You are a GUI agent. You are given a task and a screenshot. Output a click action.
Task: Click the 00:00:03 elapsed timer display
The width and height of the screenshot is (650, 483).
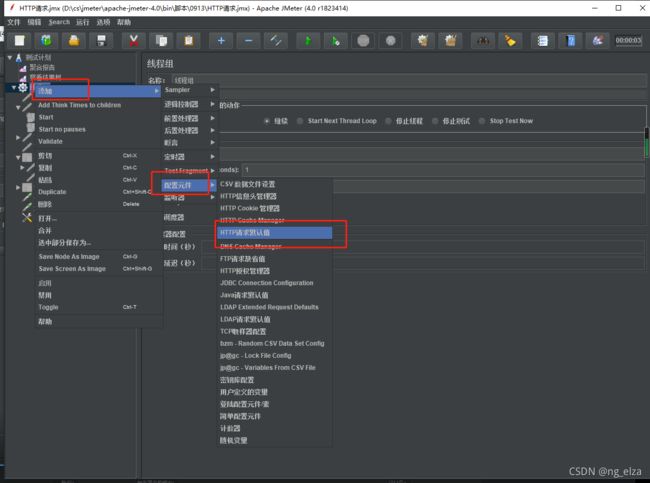click(x=628, y=41)
